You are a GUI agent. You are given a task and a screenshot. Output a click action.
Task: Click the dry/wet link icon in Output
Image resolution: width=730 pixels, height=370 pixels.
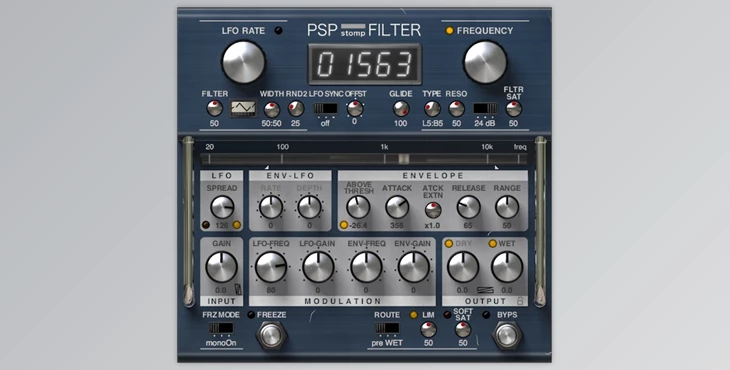pos(485,290)
